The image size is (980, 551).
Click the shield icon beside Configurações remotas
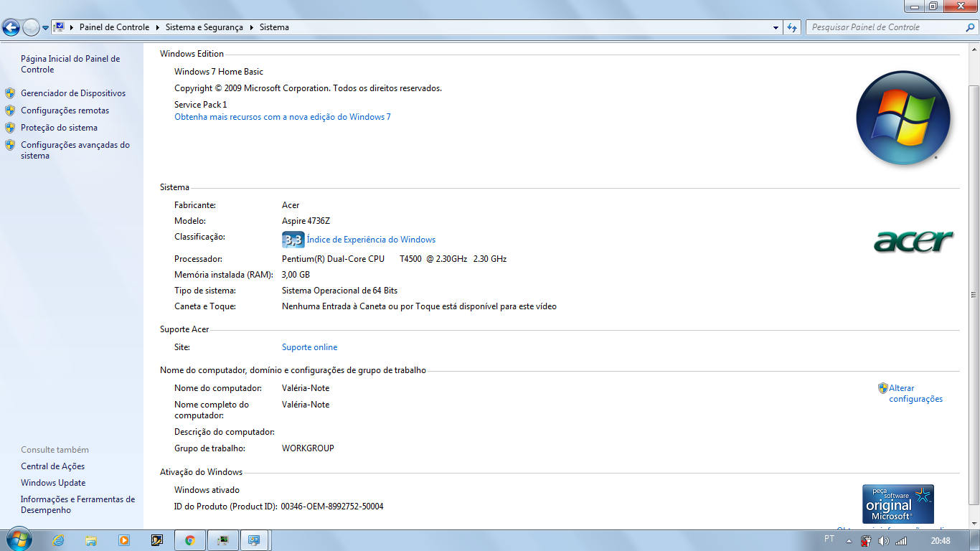click(10, 110)
